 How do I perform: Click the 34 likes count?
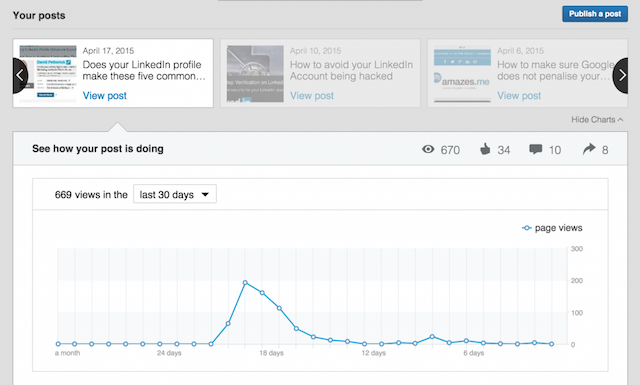tap(504, 150)
